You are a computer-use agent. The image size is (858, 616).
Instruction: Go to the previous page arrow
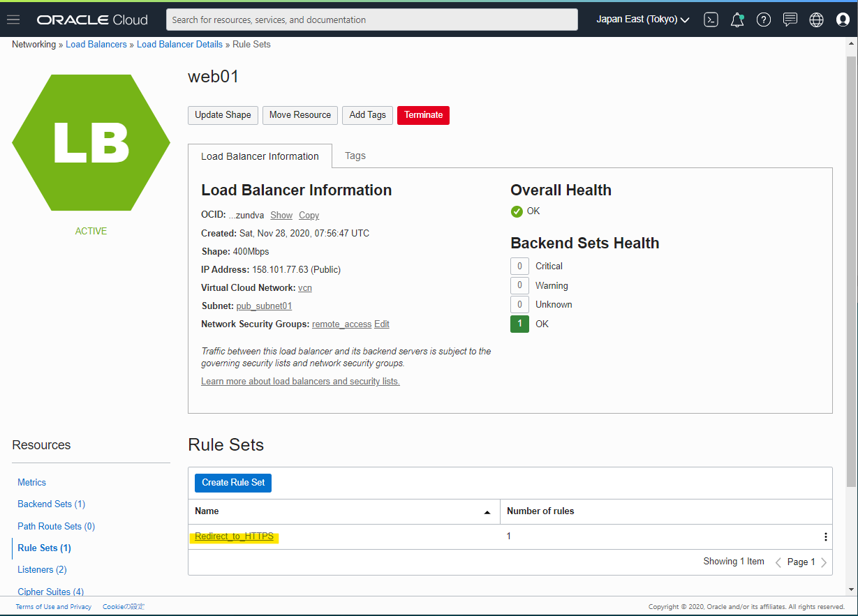[778, 562]
